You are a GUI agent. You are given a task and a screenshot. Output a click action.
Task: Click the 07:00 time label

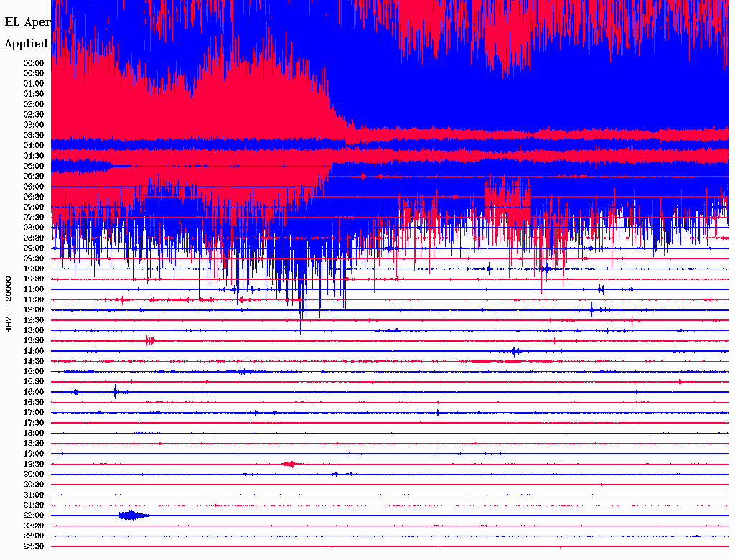point(34,207)
